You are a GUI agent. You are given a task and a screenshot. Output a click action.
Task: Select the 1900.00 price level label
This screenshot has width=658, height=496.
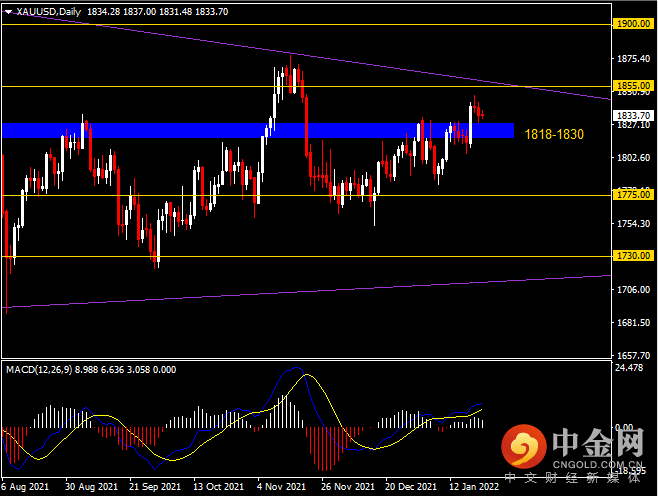coord(633,24)
